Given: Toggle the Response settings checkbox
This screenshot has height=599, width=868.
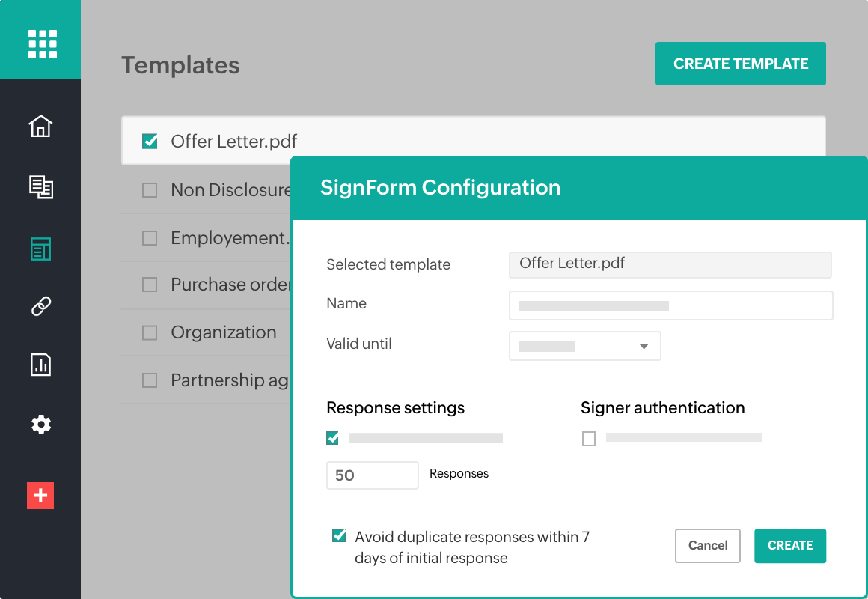Looking at the screenshot, I should (333, 438).
